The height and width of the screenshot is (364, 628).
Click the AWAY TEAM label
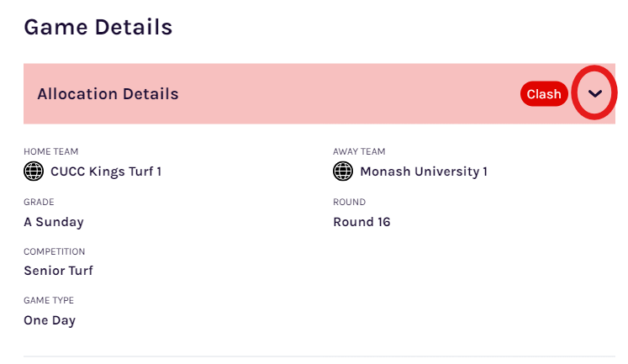(359, 152)
